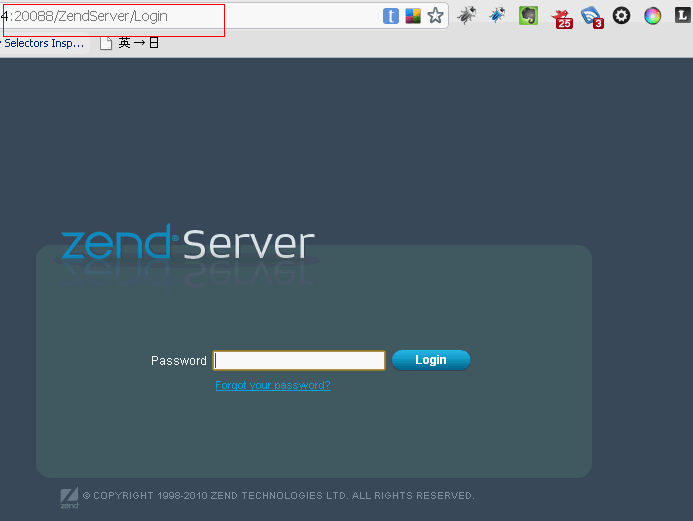The height and width of the screenshot is (521, 693).
Task: Click the URL address bar text
Action: tap(84, 16)
